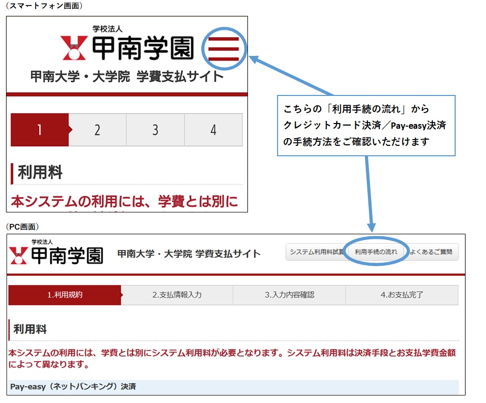Select step 3 in smartphone progress bar
The height and width of the screenshot is (403, 486).
[155, 130]
